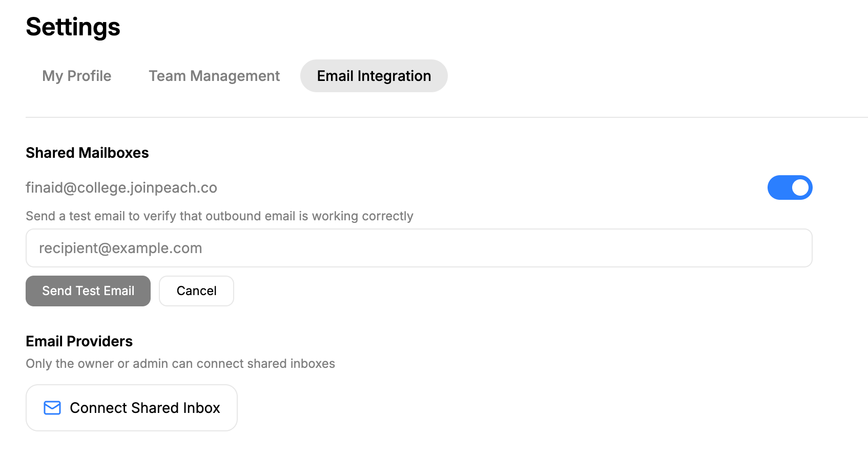Toggle off the finaid shared mailbox switch
This screenshot has height=458, width=868.
pos(790,188)
